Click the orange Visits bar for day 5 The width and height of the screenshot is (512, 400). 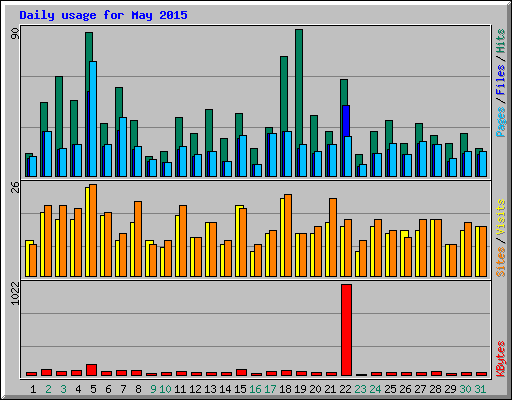click(93, 230)
